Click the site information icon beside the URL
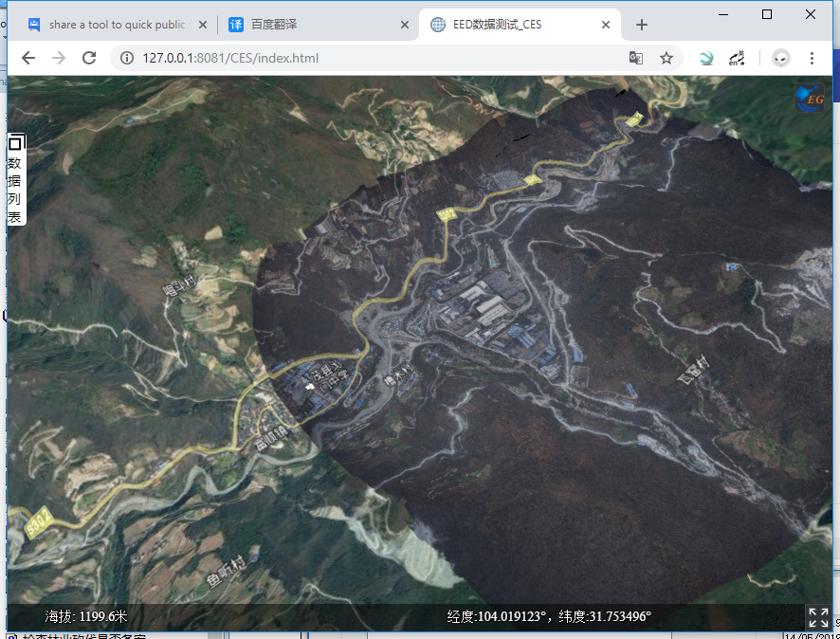This screenshot has height=639, width=840. tap(127, 58)
